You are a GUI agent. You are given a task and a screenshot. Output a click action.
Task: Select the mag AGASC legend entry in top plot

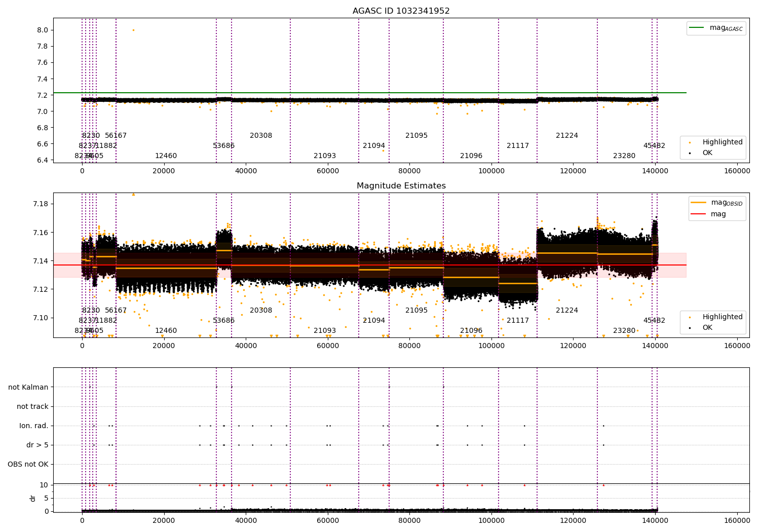(716, 28)
